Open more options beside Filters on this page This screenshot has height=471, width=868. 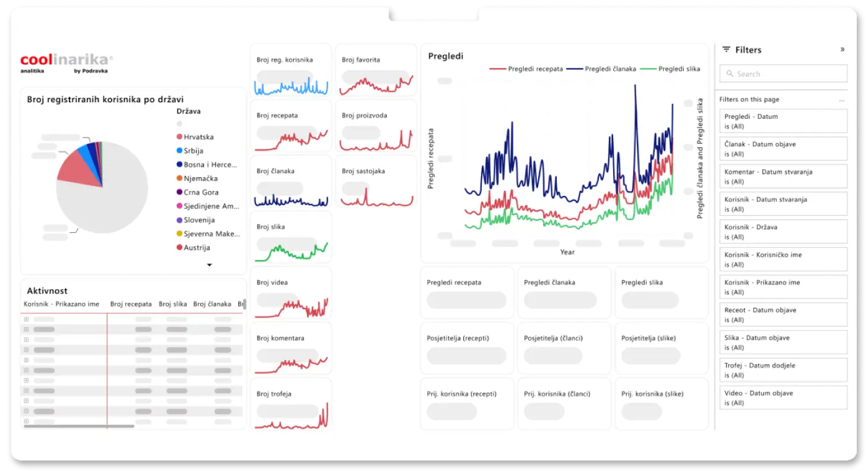point(841,100)
